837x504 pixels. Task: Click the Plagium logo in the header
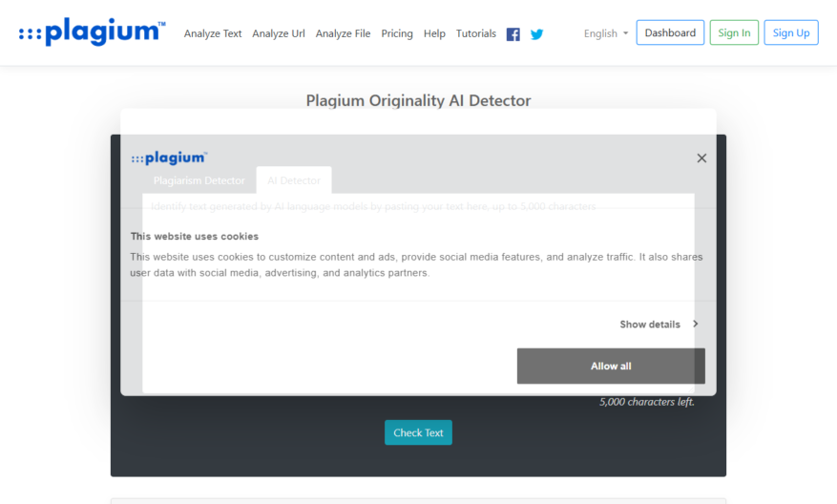click(92, 32)
